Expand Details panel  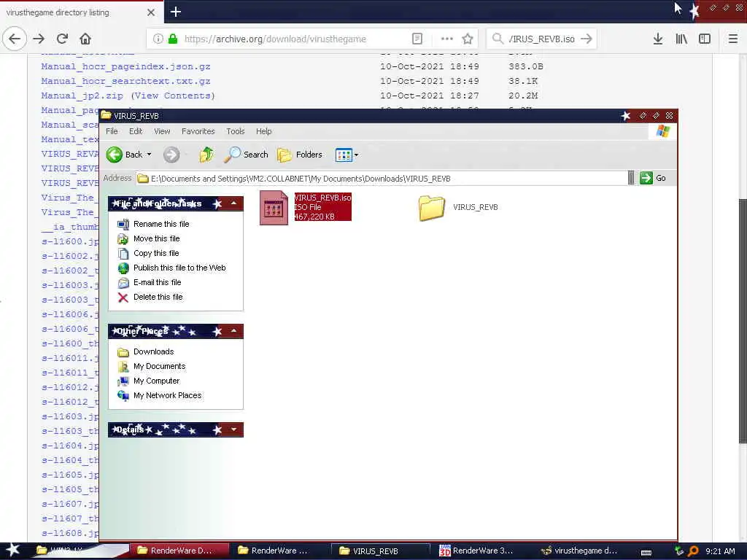pos(234,429)
